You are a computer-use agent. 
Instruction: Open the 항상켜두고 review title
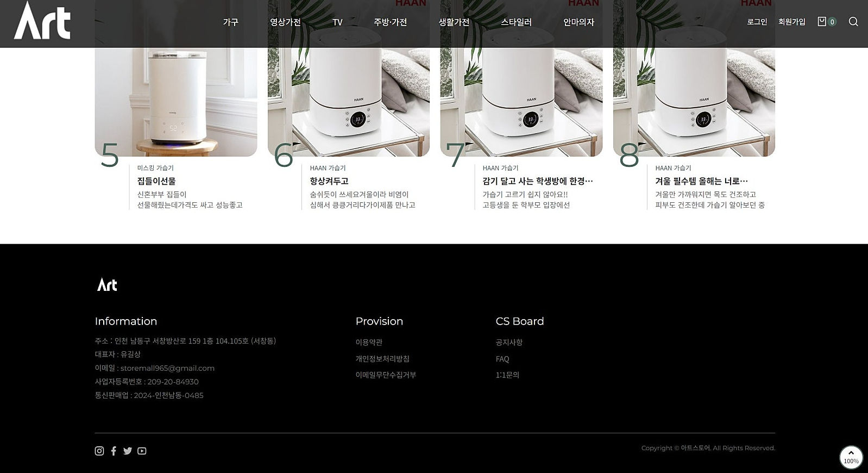point(329,181)
